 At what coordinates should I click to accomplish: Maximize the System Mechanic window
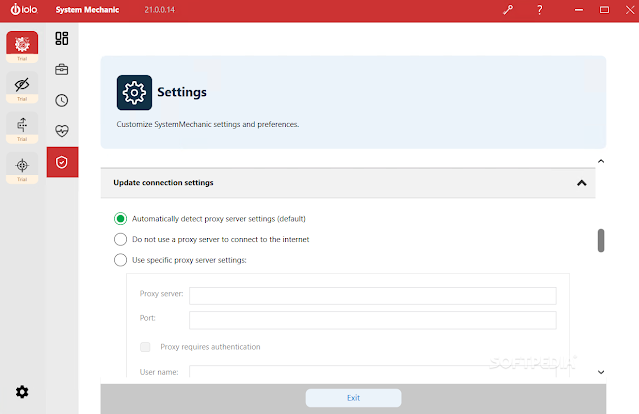tap(604, 10)
